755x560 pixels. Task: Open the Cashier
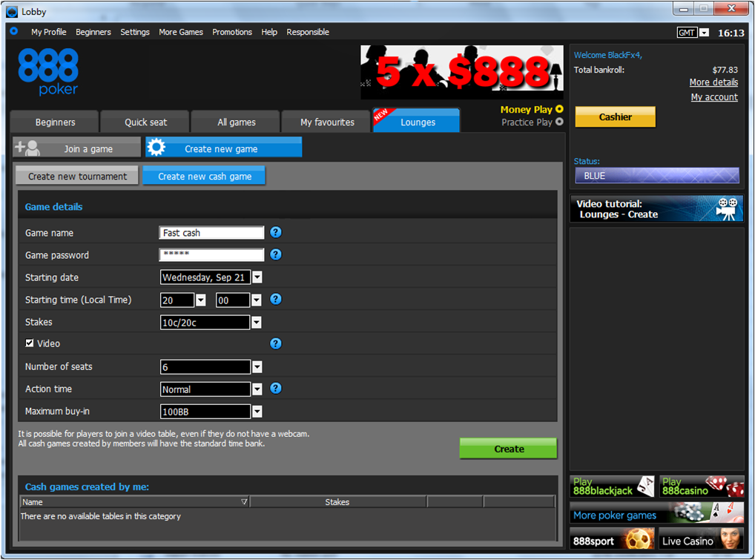pyautogui.click(x=616, y=117)
